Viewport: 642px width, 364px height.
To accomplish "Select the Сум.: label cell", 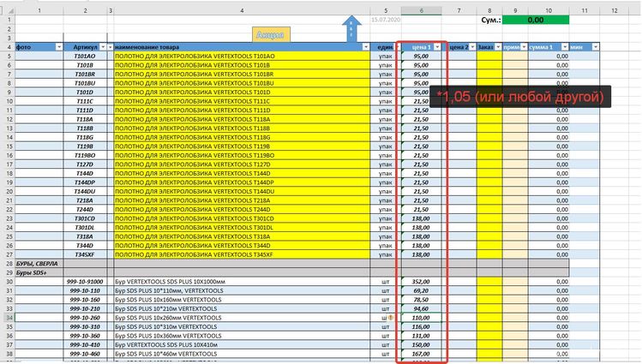I will [x=489, y=20].
